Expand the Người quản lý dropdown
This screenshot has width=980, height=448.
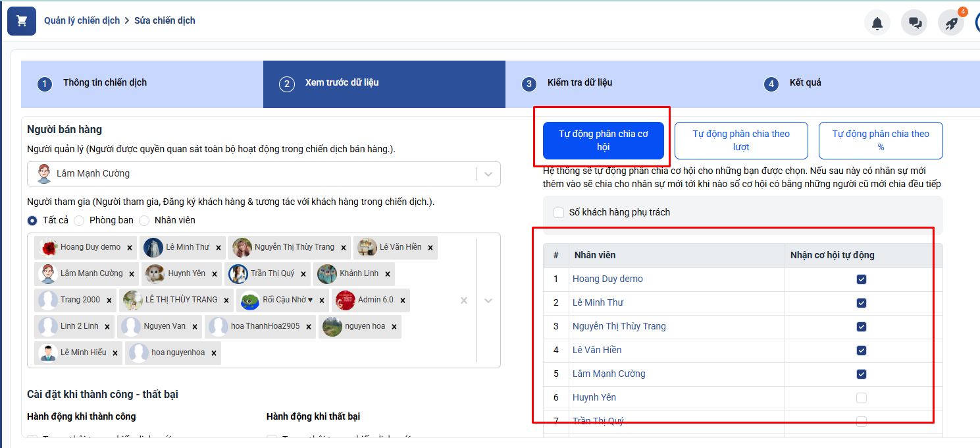[488, 174]
